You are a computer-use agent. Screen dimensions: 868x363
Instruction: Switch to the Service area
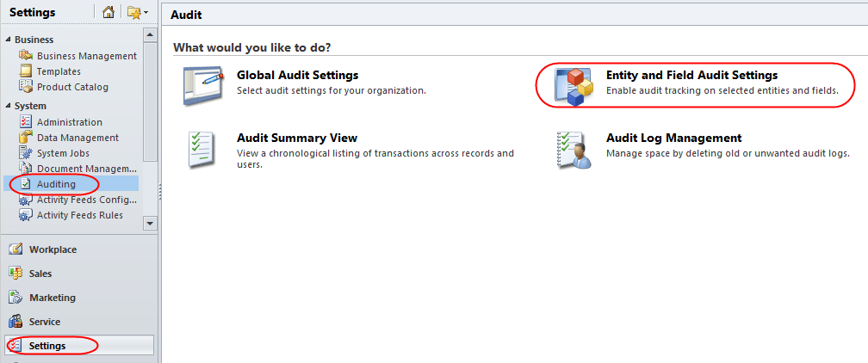coord(45,322)
